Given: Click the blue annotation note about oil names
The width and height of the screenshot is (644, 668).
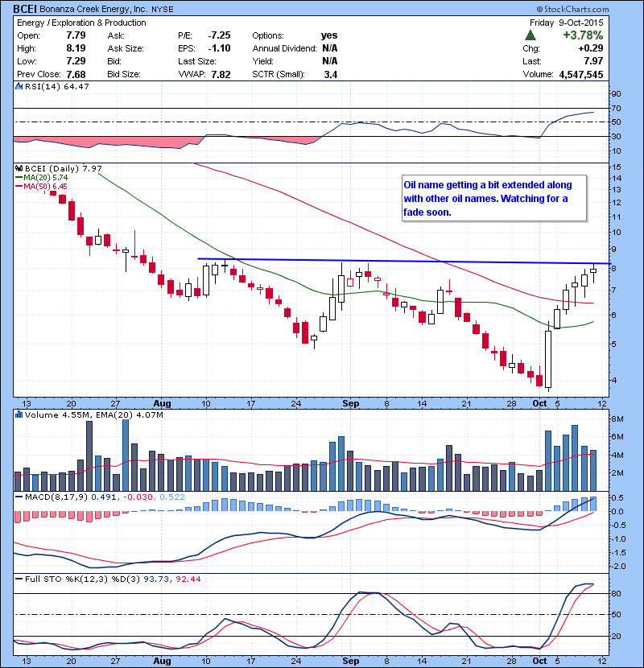Looking at the screenshot, I should click(494, 199).
